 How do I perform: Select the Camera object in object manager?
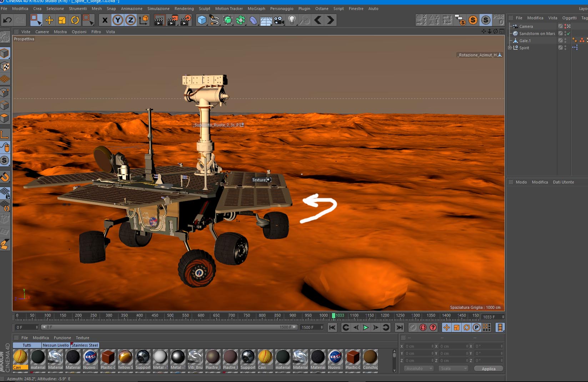pyautogui.click(x=526, y=26)
